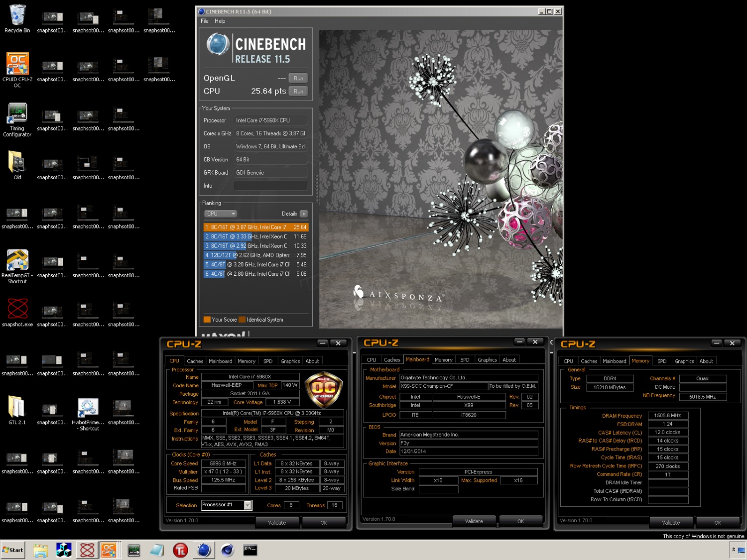
Task: Open Caches tab in left CPU-Z window
Action: pos(195,361)
